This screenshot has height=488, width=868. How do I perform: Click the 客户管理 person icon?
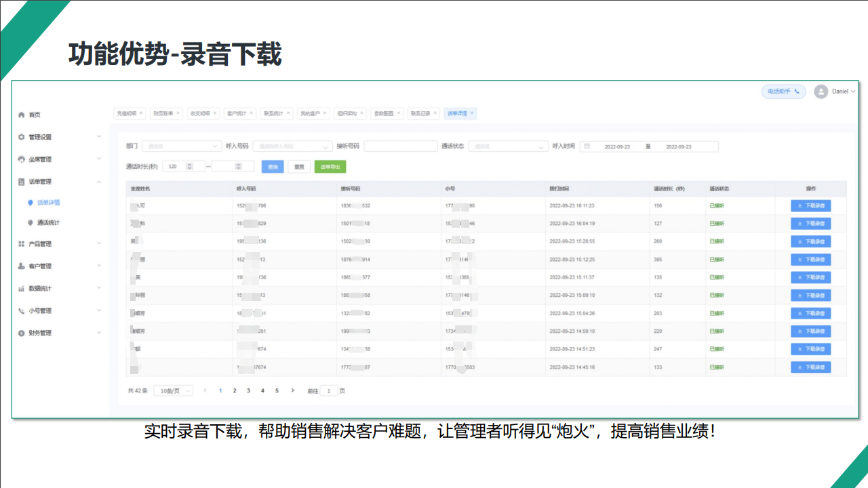tap(22, 266)
